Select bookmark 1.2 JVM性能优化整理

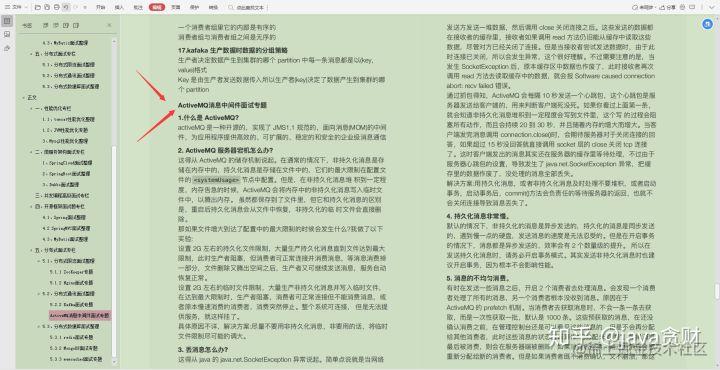pos(65,130)
